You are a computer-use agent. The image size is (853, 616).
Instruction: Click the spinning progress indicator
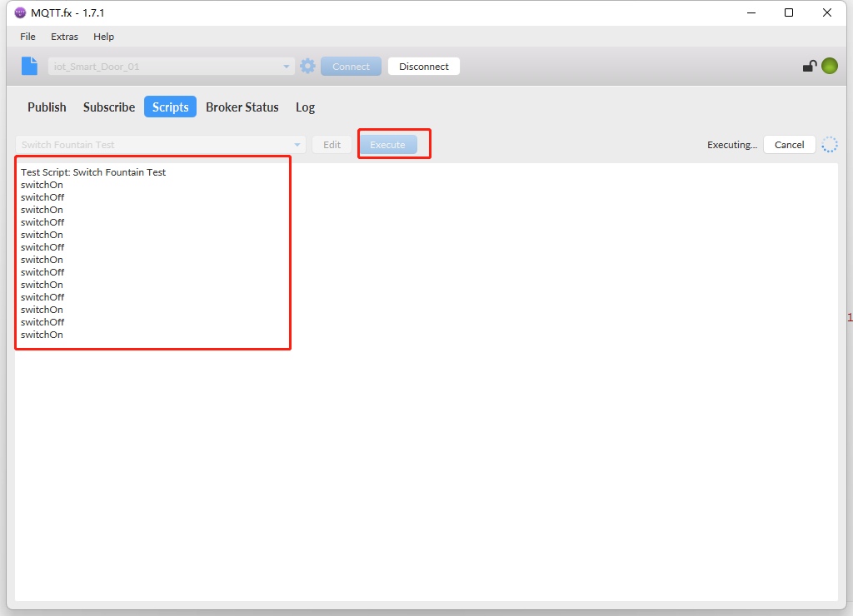pyautogui.click(x=830, y=145)
